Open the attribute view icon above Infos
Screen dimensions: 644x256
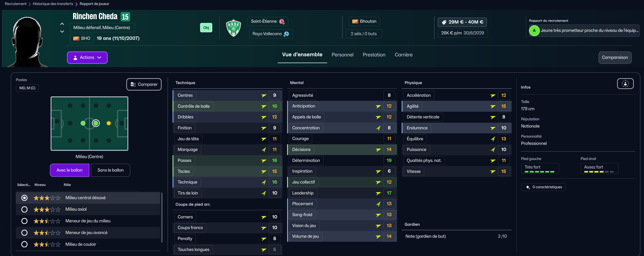pos(625,84)
